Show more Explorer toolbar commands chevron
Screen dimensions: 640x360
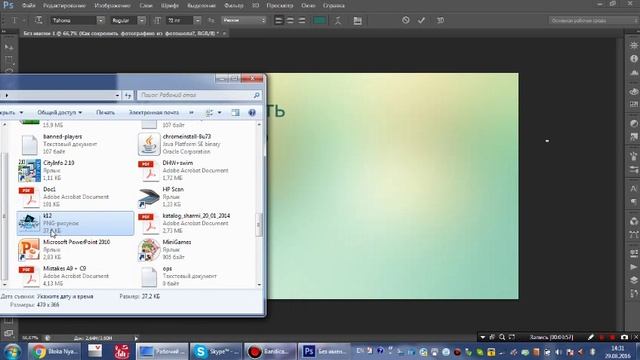191,112
